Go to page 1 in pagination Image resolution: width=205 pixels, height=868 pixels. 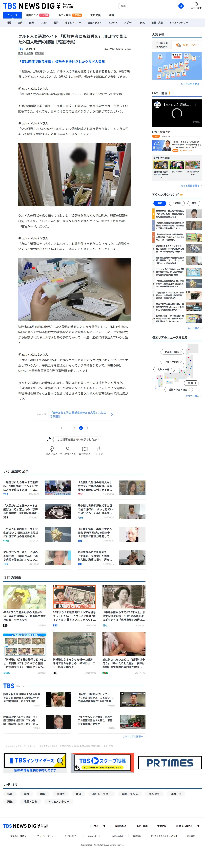click(61, 428)
